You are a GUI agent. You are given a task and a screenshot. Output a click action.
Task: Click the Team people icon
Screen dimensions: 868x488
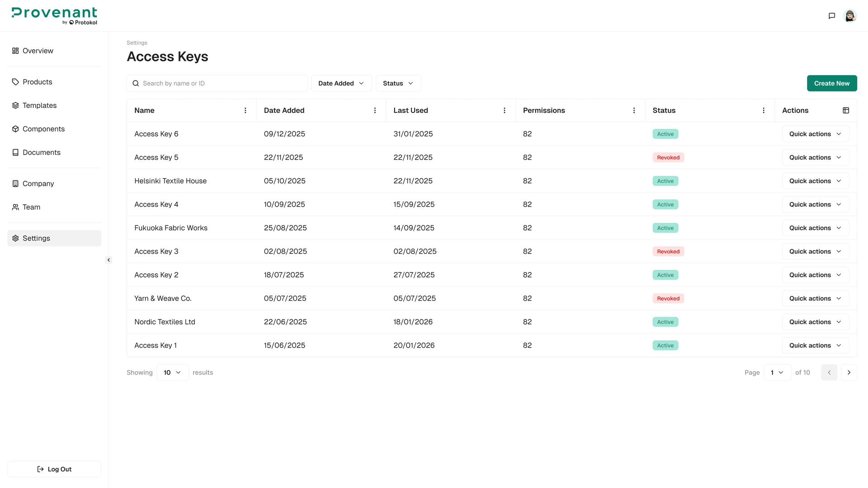(15, 207)
